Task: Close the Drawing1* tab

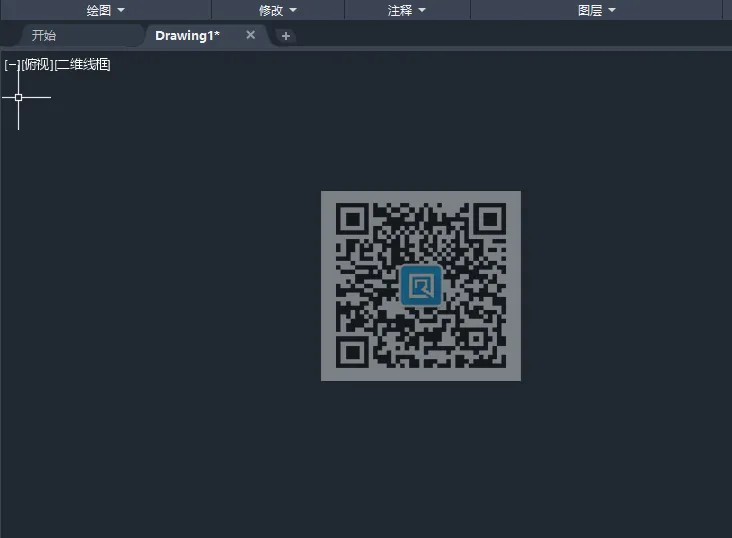Action: [x=251, y=35]
